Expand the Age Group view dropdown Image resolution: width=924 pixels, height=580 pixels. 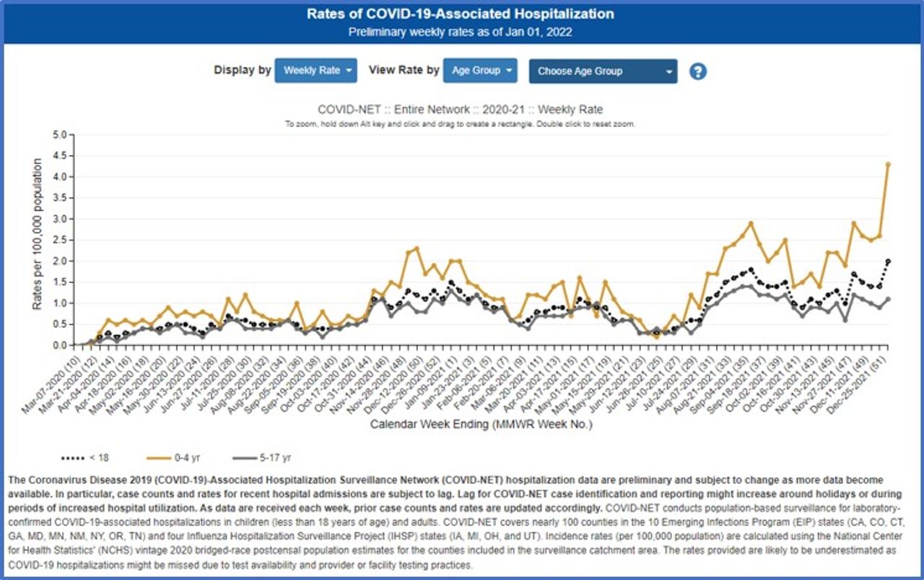click(480, 71)
